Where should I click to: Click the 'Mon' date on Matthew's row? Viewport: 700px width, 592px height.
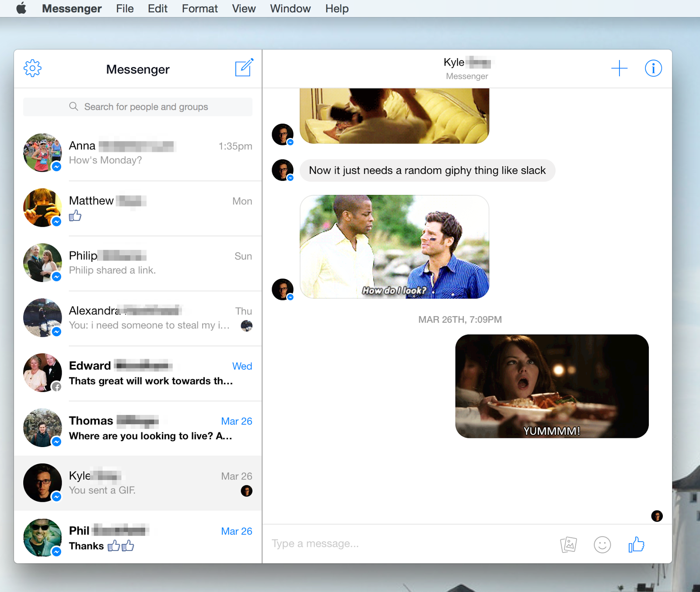[x=242, y=201]
